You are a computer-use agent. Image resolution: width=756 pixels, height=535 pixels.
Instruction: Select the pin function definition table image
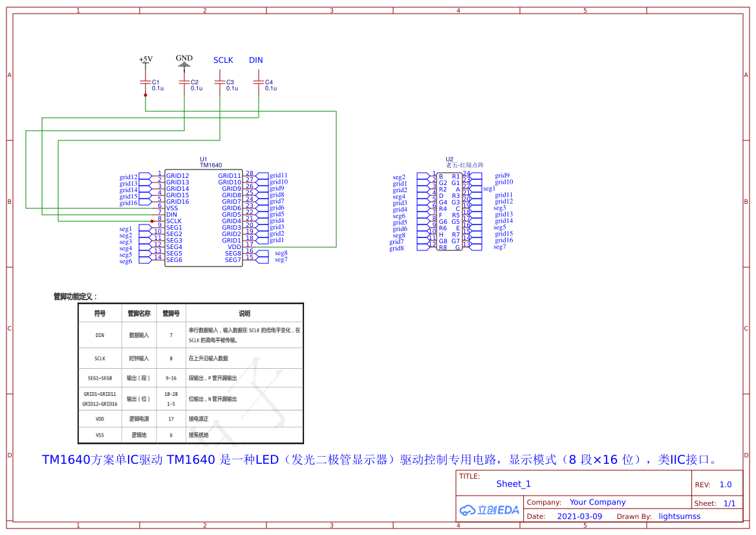click(191, 373)
